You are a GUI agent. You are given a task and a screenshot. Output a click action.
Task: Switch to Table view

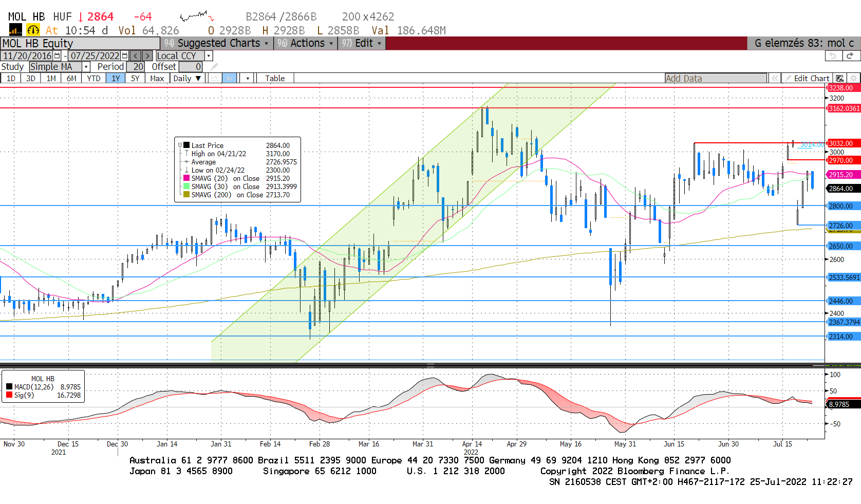pyautogui.click(x=275, y=78)
